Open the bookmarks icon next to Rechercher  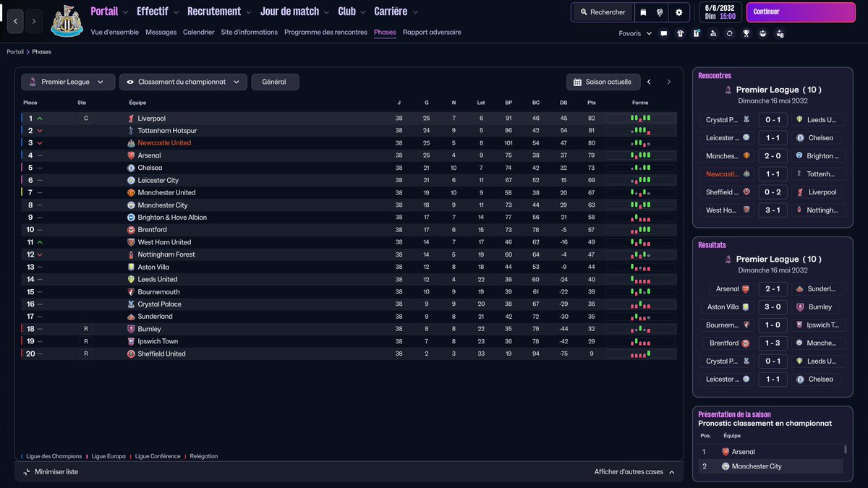643,12
